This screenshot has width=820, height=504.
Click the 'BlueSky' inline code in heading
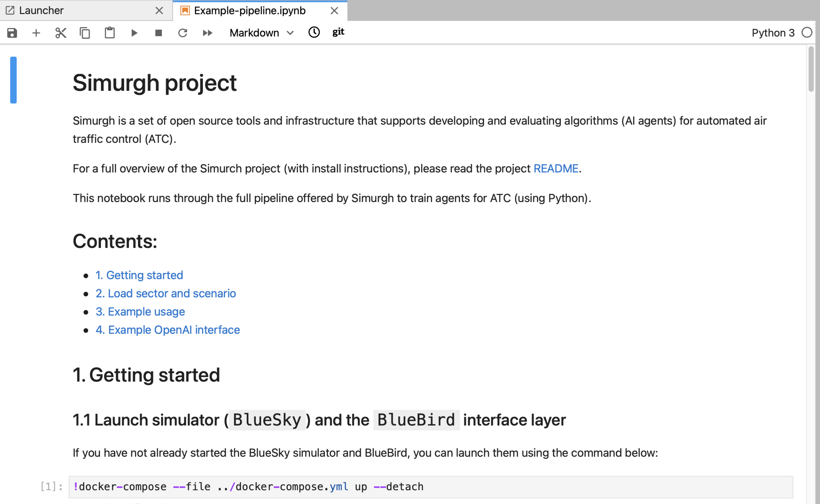coord(267,420)
